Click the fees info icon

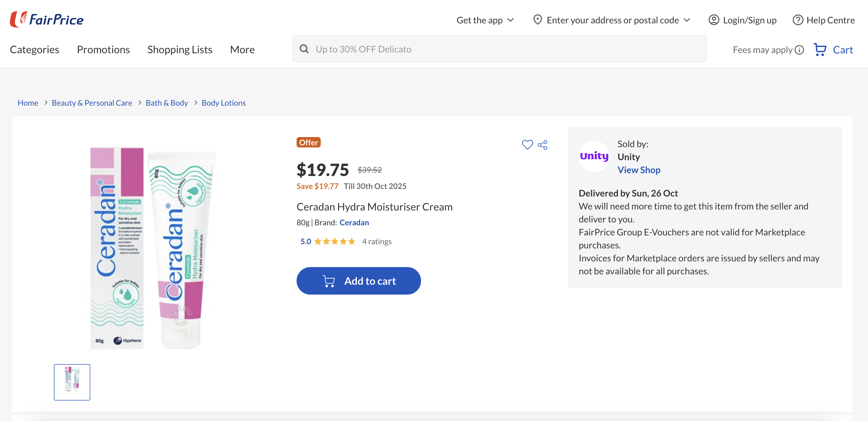(799, 50)
